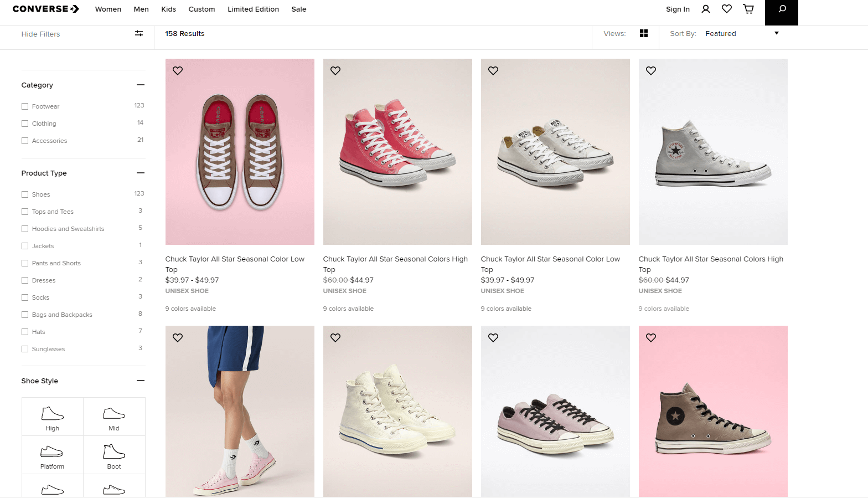
Task: Check Hoodies and Sweatshirts filter
Action: 25,229
